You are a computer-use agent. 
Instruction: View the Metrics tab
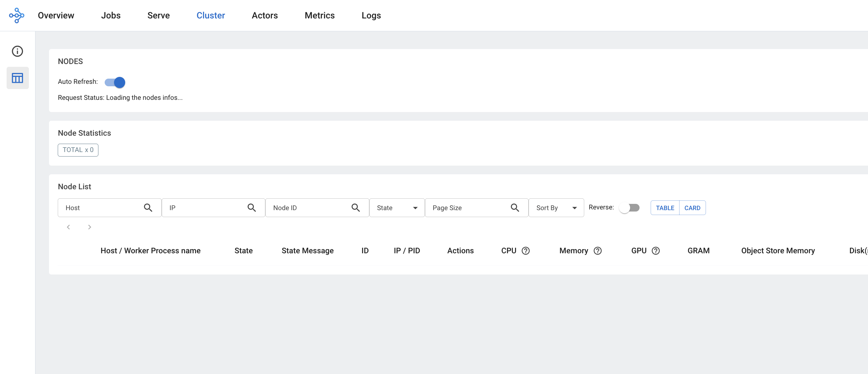pos(320,16)
